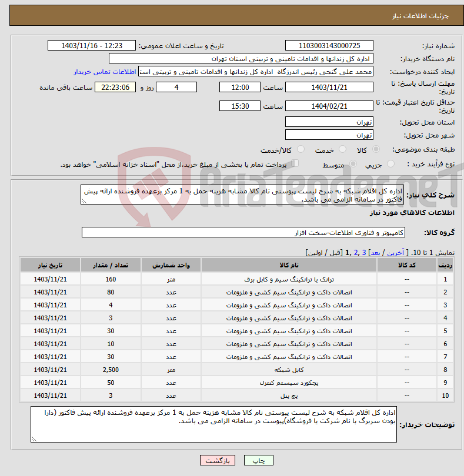Select the کالا radio button
This screenshot has width=464, height=476.
click(x=376, y=149)
